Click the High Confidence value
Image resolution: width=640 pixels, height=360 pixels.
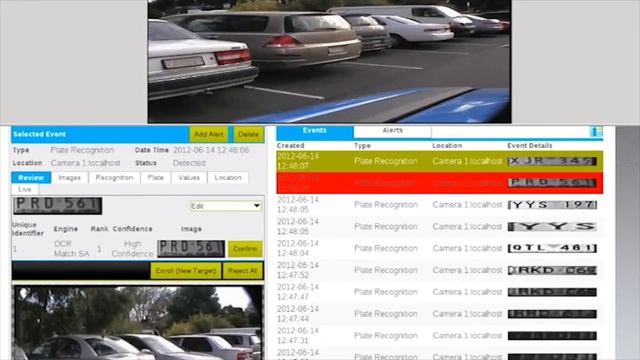click(132, 249)
